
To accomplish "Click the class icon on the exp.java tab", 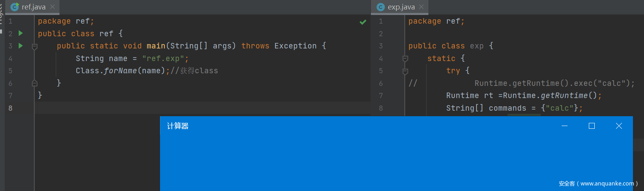I will point(381,7).
